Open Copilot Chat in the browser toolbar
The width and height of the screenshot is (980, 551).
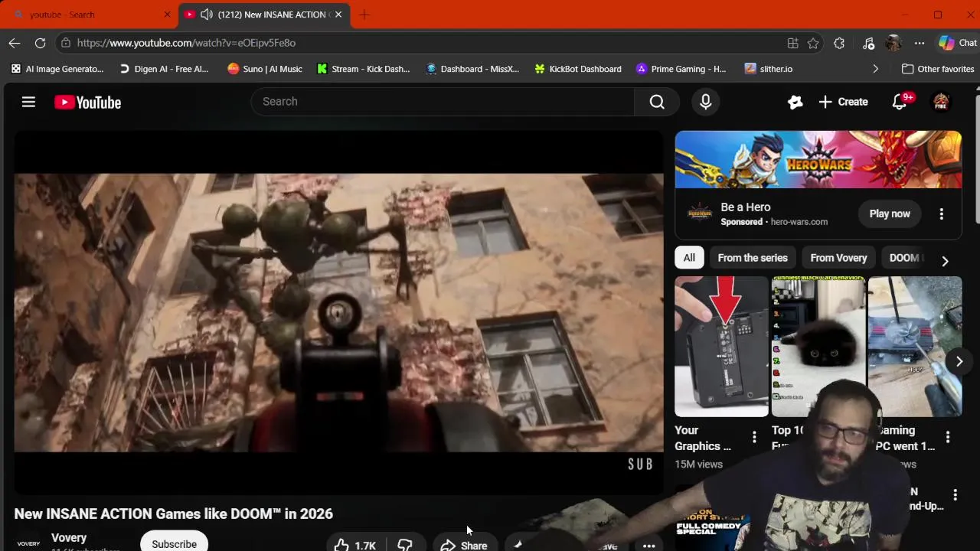958,43
